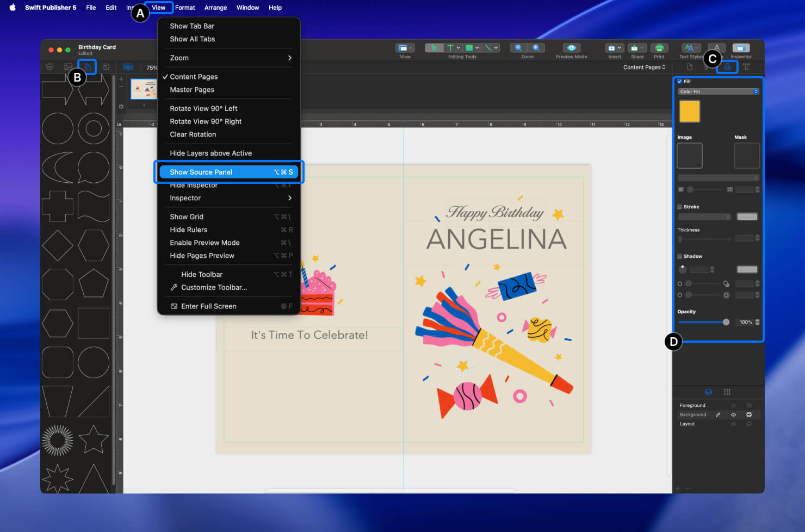Select the birthday card page thumbnail
The height and width of the screenshot is (532, 805).
[144, 89]
